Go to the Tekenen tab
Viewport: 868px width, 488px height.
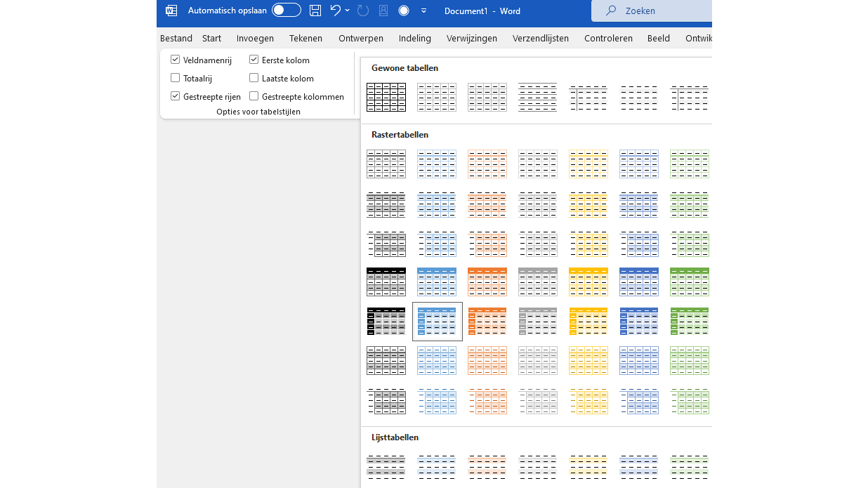coord(305,39)
